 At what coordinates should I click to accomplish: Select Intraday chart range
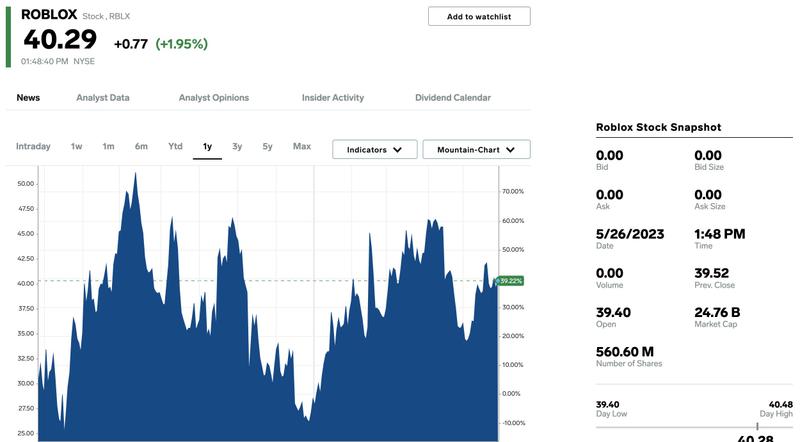[33, 146]
